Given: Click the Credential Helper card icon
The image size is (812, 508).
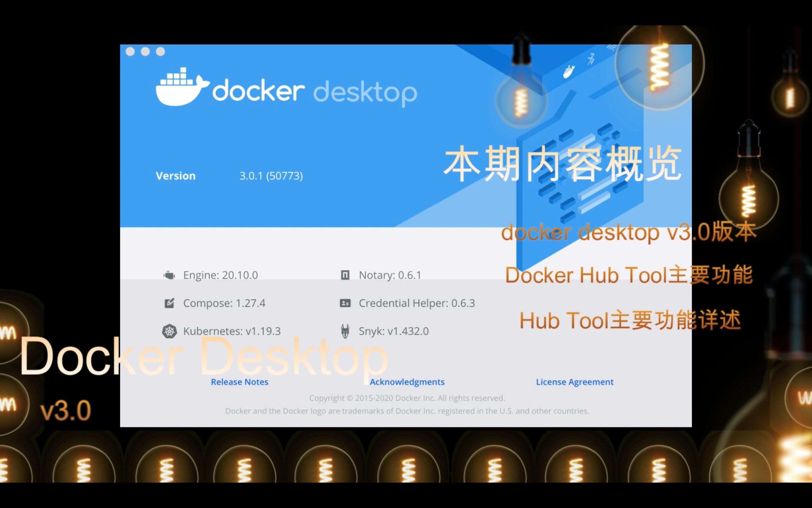Looking at the screenshot, I should (345, 303).
